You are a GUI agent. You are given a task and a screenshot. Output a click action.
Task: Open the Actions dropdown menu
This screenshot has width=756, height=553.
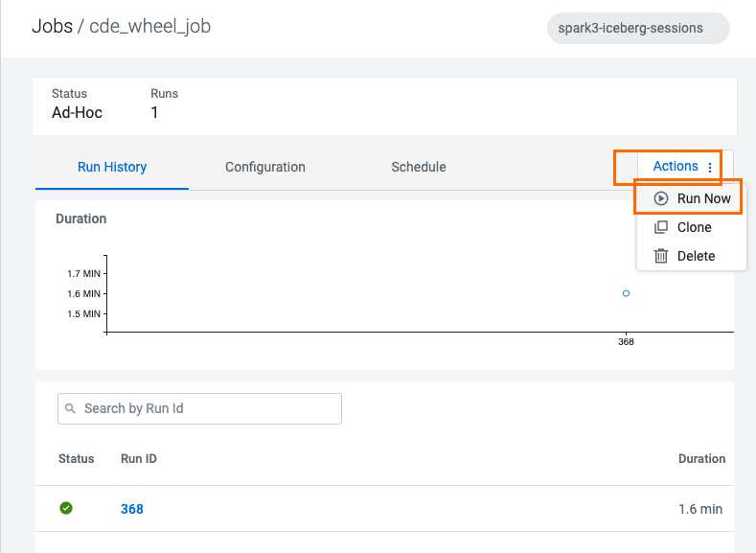pos(675,167)
